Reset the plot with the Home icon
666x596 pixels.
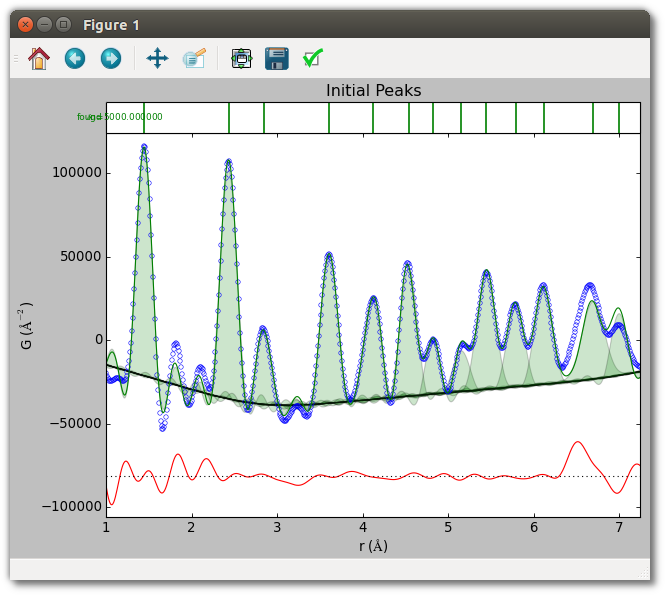(39, 58)
